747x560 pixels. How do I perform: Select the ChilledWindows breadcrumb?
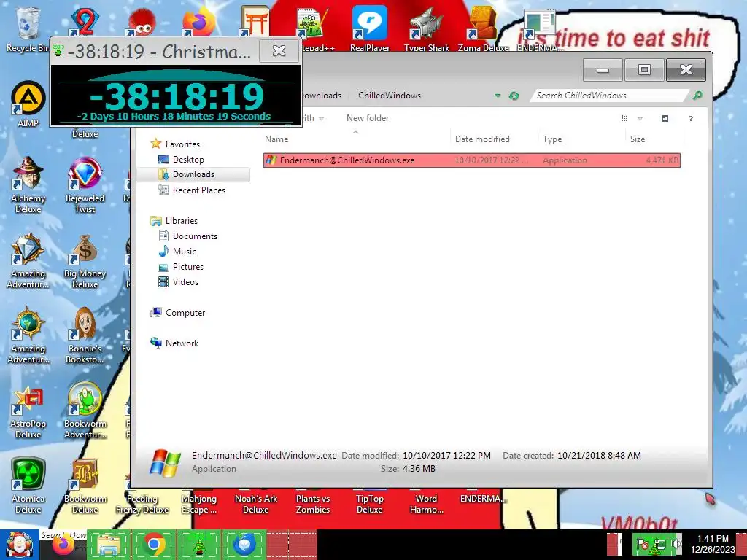[x=390, y=96]
